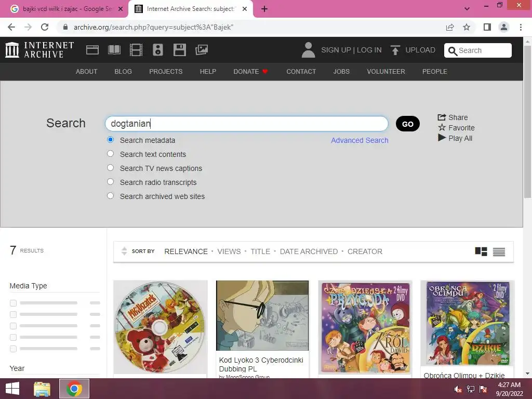Switch to tile grid view icon
The image size is (532, 399).
[481, 251]
